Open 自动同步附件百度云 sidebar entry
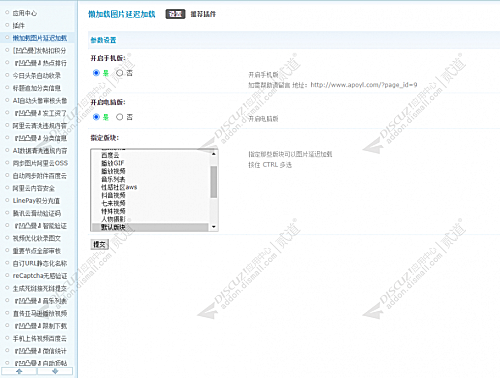The width and height of the screenshot is (500, 378). [40, 176]
